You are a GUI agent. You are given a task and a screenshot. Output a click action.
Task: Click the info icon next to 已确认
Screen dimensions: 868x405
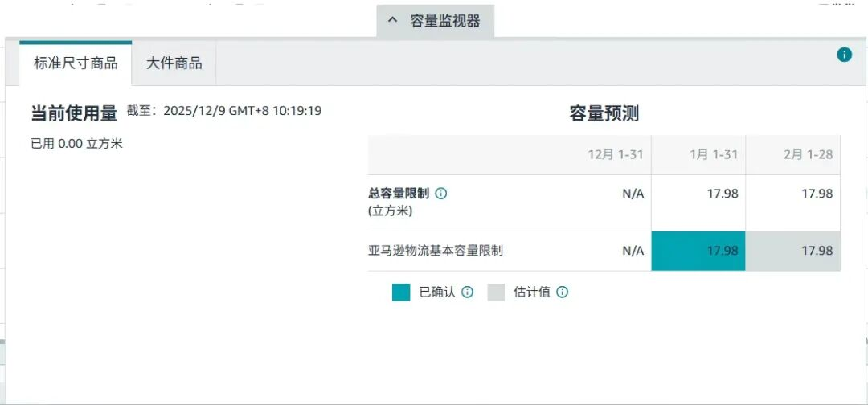pyautogui.click(x=467, y=292)
